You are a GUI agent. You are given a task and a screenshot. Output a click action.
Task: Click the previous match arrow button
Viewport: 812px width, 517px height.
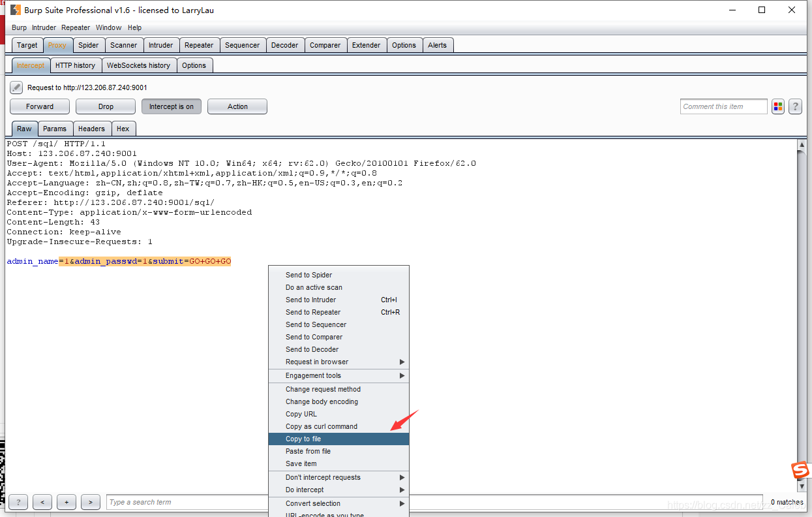click(x=42, y=502)
